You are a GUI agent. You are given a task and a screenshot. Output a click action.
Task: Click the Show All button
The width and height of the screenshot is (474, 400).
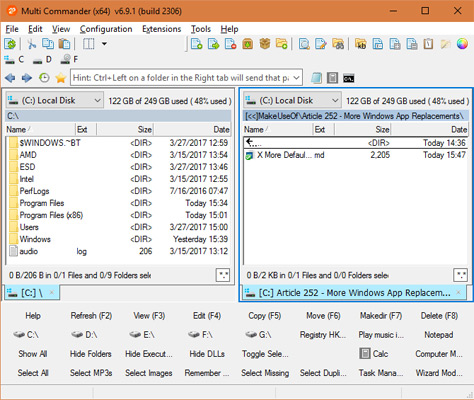click(33, 354)
